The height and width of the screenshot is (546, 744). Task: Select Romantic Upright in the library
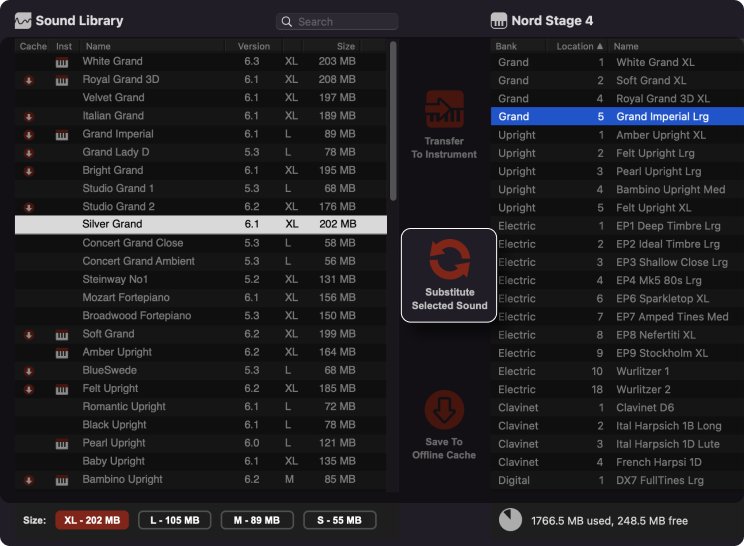tap(201, 407)
